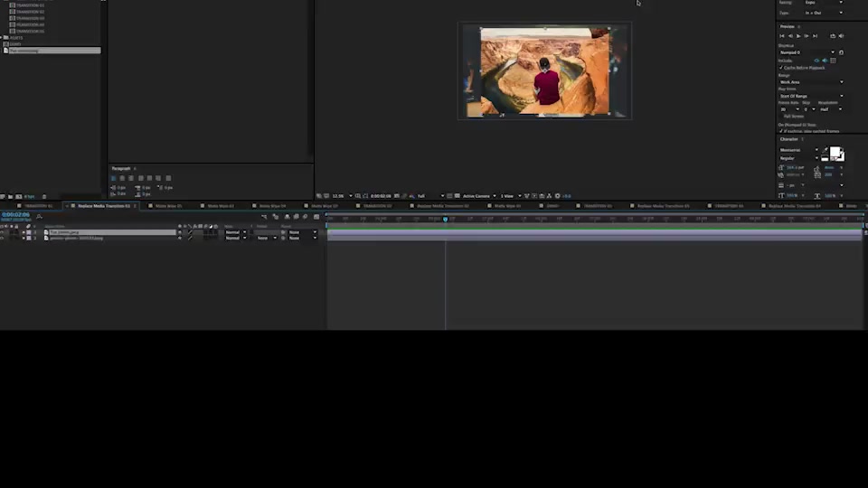
Task: Jump to last frame in Preview panel
Action: click(x=815, y=36)
